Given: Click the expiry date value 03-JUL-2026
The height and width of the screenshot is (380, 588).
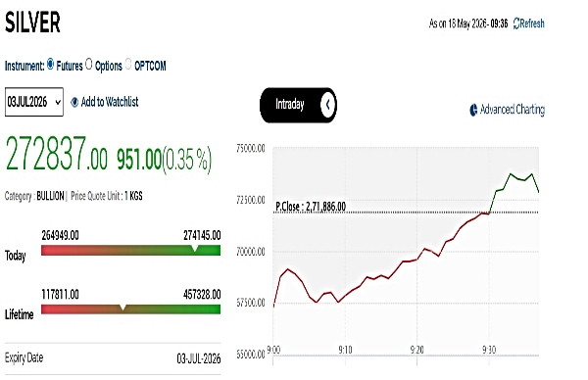Looking at the screenshot, I should [x=199, y=359].
